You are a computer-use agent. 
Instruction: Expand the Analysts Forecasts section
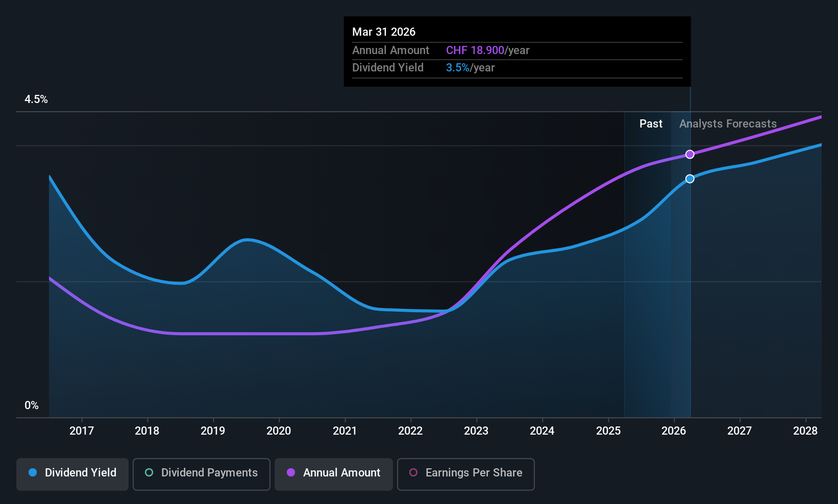point(728,123)
